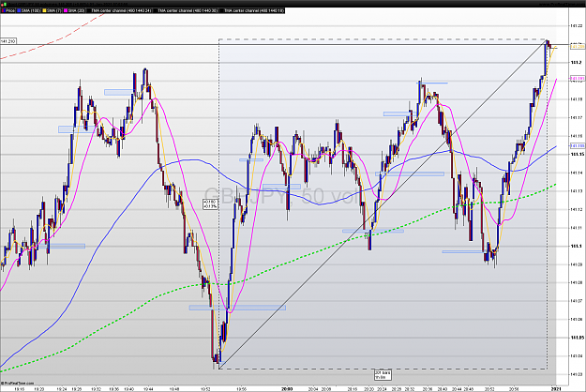Select the blue rectangle at the chart low

(237, 308)
